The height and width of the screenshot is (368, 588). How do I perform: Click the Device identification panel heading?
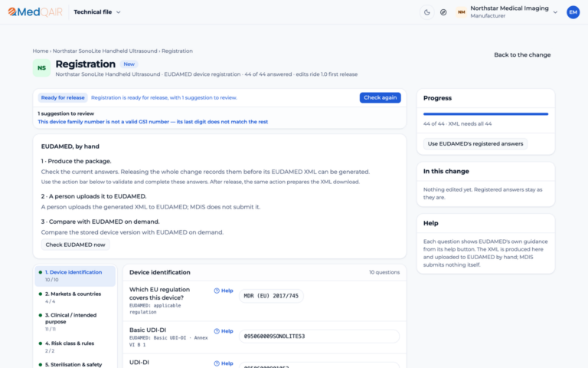coord(160,272)
